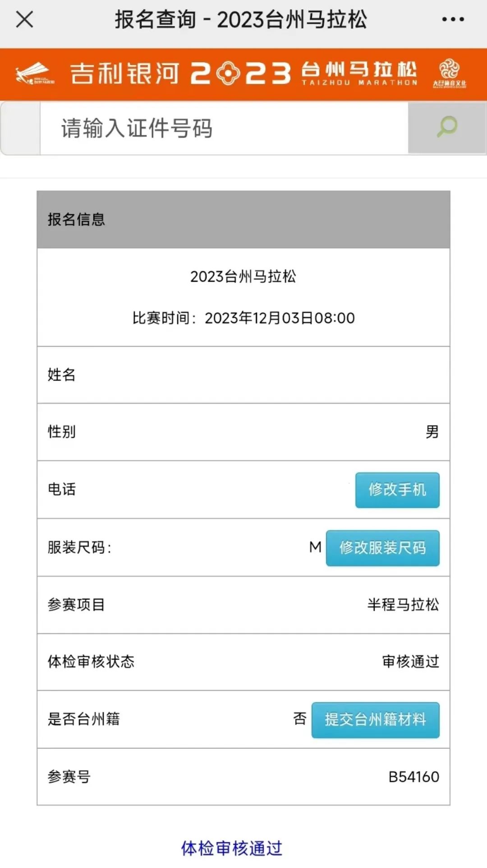The width and height of the screenshot is (487, 868).
Task: Open the 体检审核通过 link at bottom
Action: 232,848
